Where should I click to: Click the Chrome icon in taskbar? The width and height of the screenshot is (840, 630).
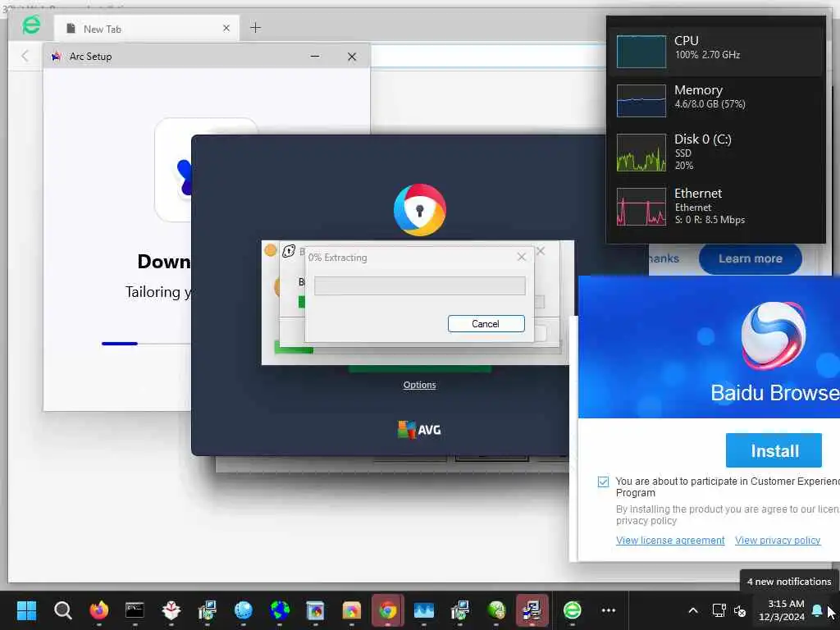point(387,610)
